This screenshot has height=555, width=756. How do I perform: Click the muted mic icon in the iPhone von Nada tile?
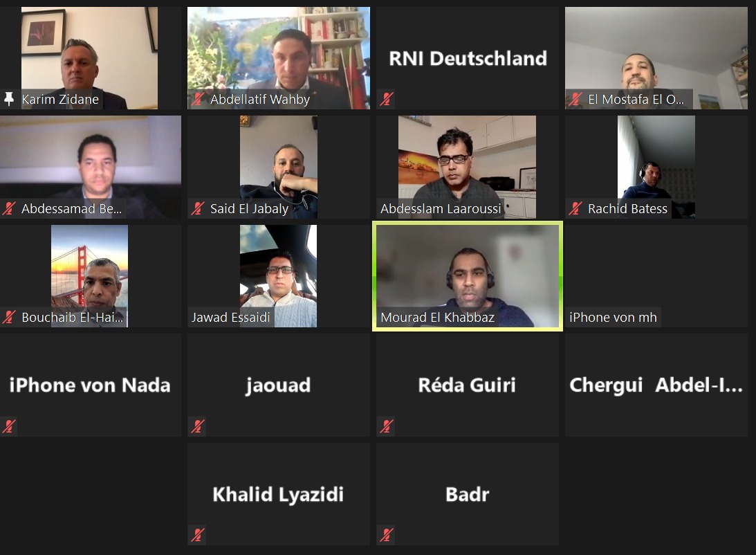point(9,426)
